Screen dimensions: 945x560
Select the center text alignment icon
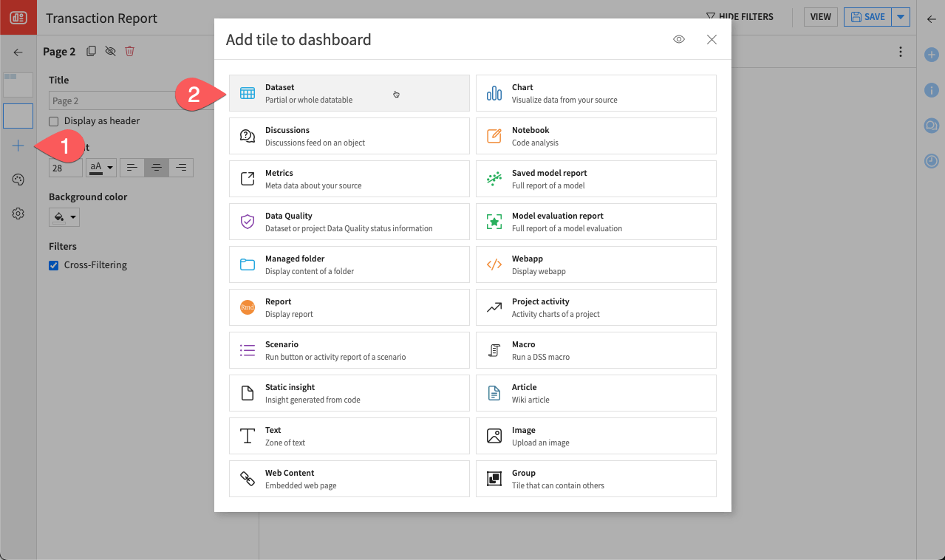pos(156,167)
